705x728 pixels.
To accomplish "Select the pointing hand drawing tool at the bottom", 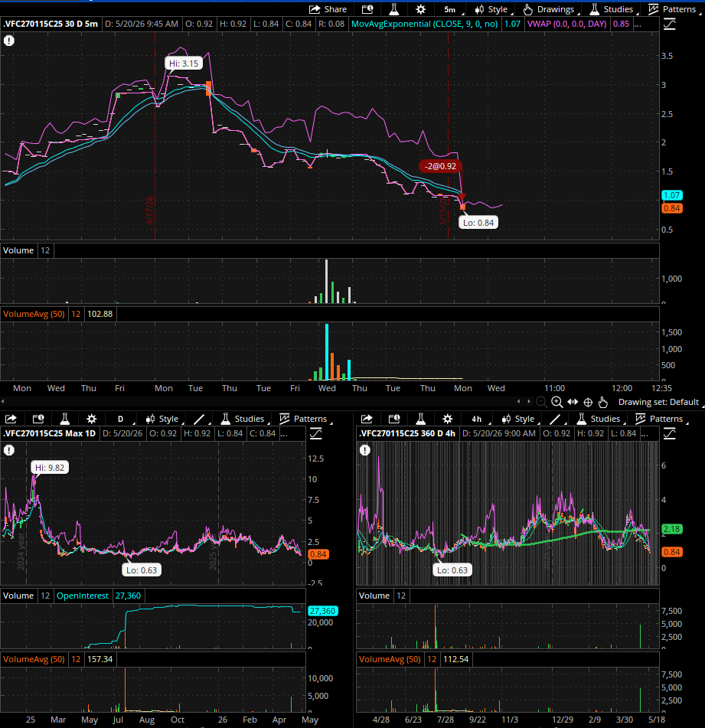I will point(603,402).
